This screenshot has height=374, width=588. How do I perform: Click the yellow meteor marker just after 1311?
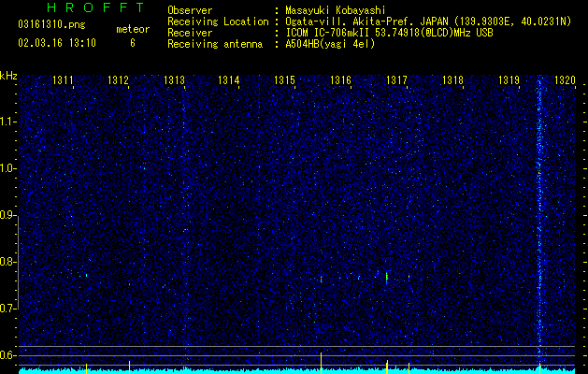86,368
